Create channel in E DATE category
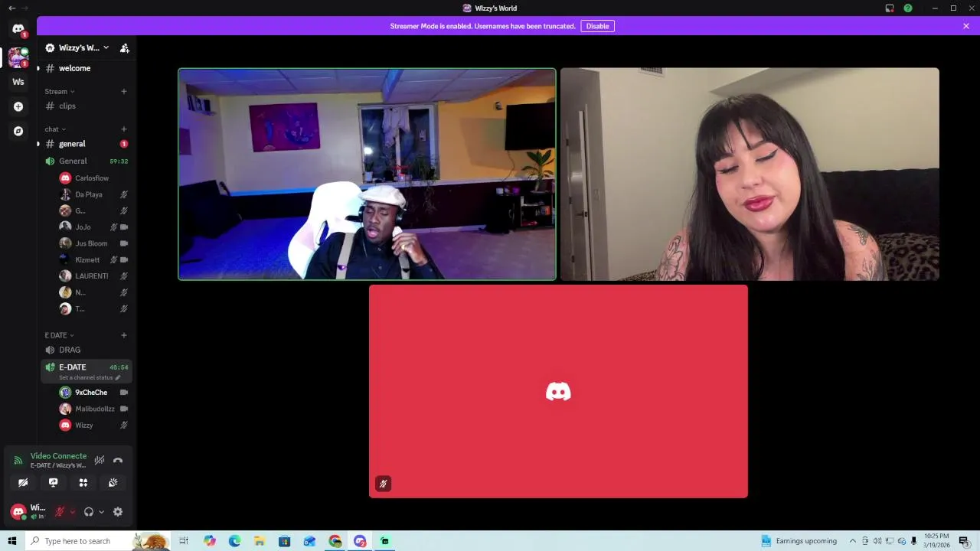This screenshot has width=980, height=551. click(x=124, y=335)
